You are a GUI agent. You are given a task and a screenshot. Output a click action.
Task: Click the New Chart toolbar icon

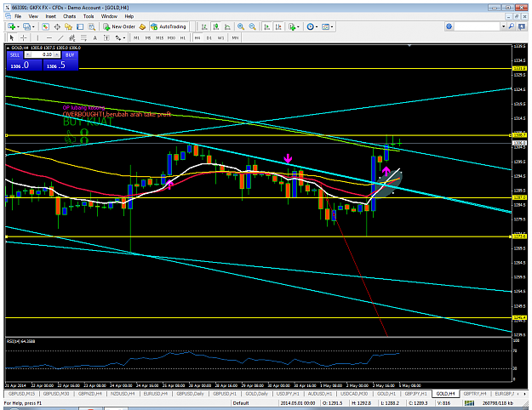coord(12,26)
